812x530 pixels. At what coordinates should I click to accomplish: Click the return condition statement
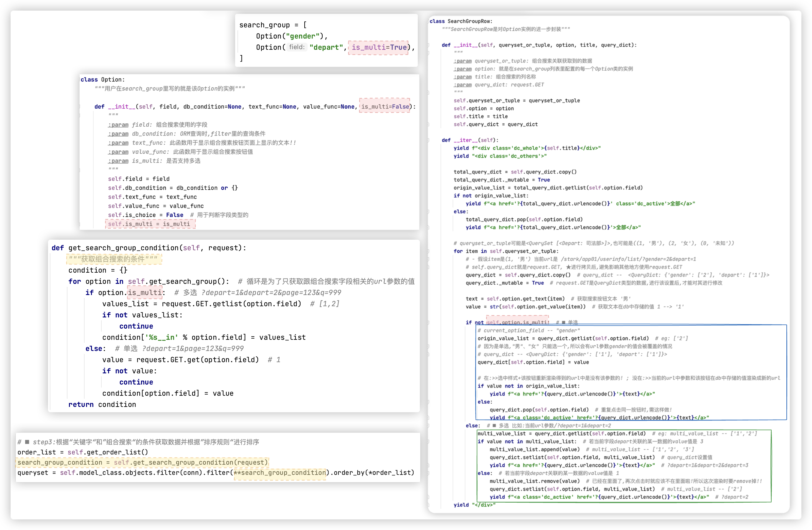tap(102, 405)
